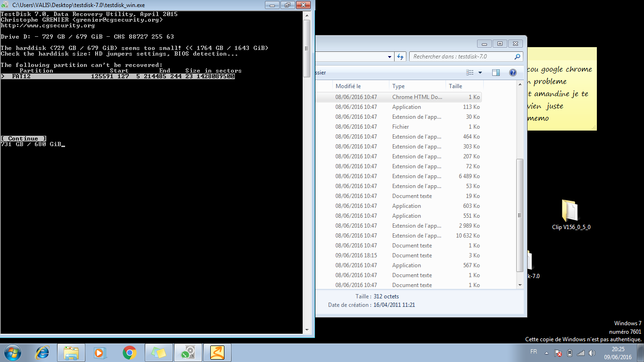Switch to the TestDisk taskbar button

188,352
